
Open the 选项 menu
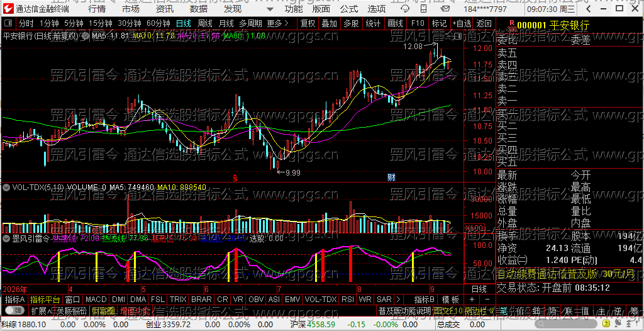[377, 9]
